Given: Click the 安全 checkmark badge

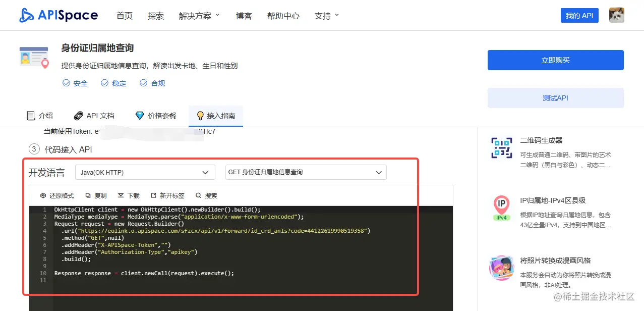Looking at the screenshot, I should (x=75, y=83).
